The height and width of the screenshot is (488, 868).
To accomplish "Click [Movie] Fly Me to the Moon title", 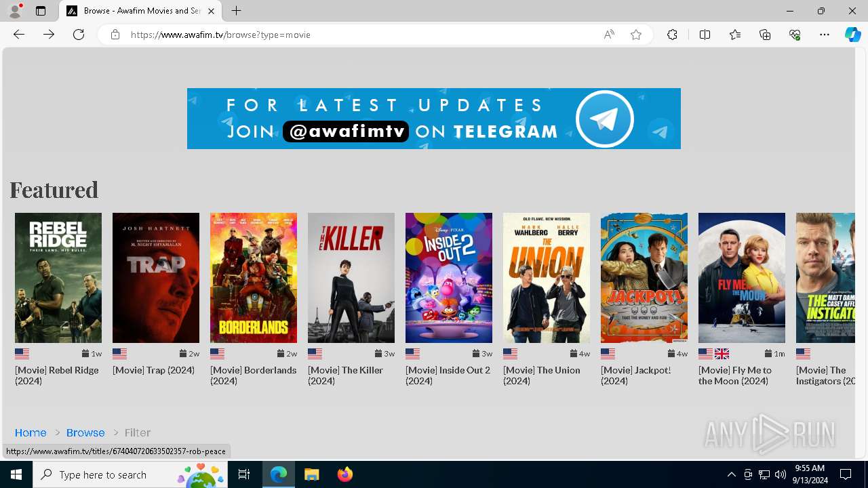I will click(735, 375).
